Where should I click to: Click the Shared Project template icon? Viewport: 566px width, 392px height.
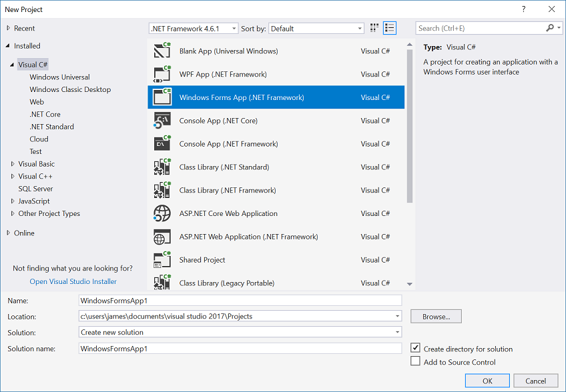pyautogui.click(x=162, y=260)
